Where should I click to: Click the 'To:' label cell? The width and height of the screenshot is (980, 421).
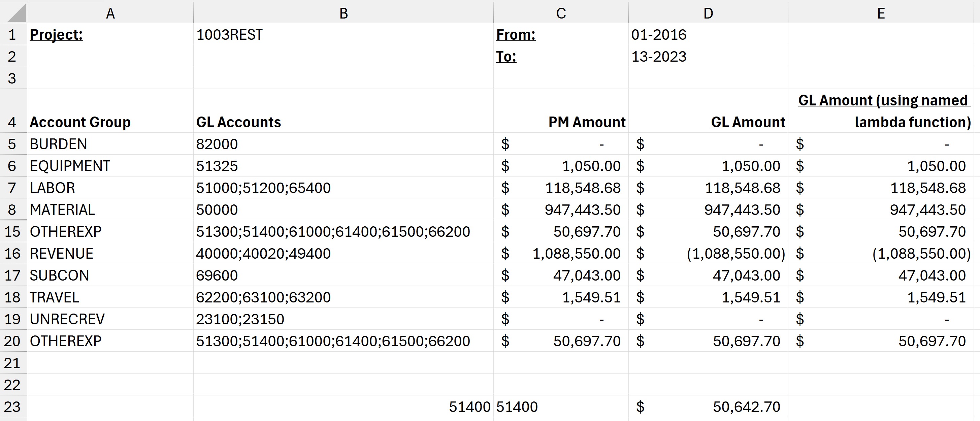pyautogui.click(x=561, y=56)
